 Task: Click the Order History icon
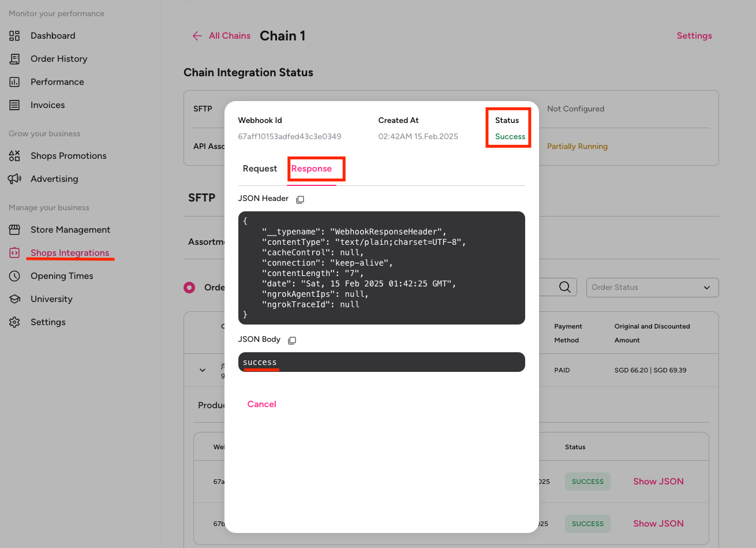click(x=14, y=59)
